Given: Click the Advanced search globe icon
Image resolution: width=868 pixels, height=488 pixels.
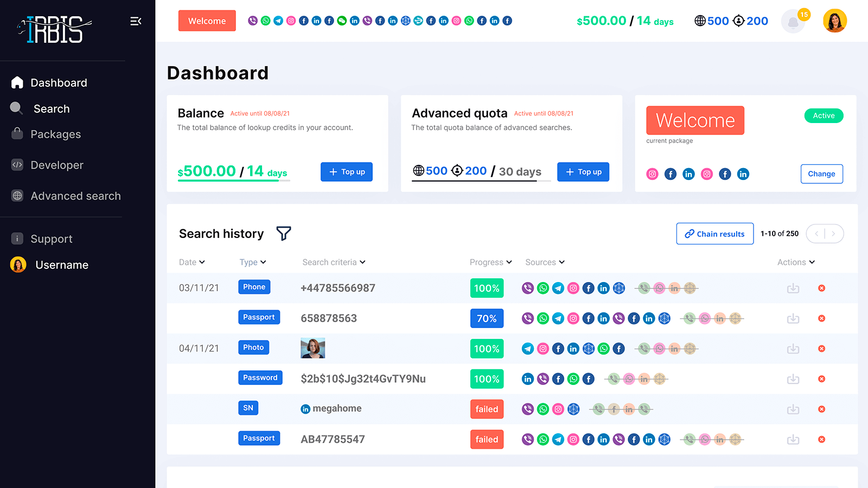Looking at the screenshot, I should (18, 196).
